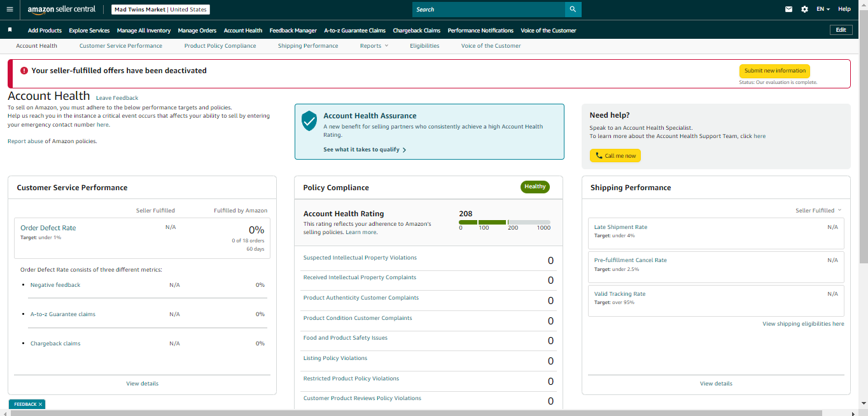The image size is (868, 416).
Task: Click the emergency contact 'here' link
Action: (x=103, y=125)
